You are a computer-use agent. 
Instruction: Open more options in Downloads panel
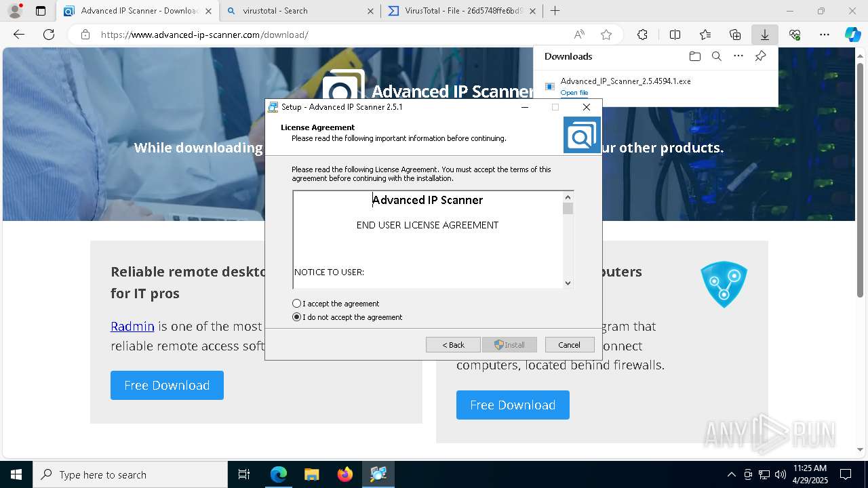[738, 56]
